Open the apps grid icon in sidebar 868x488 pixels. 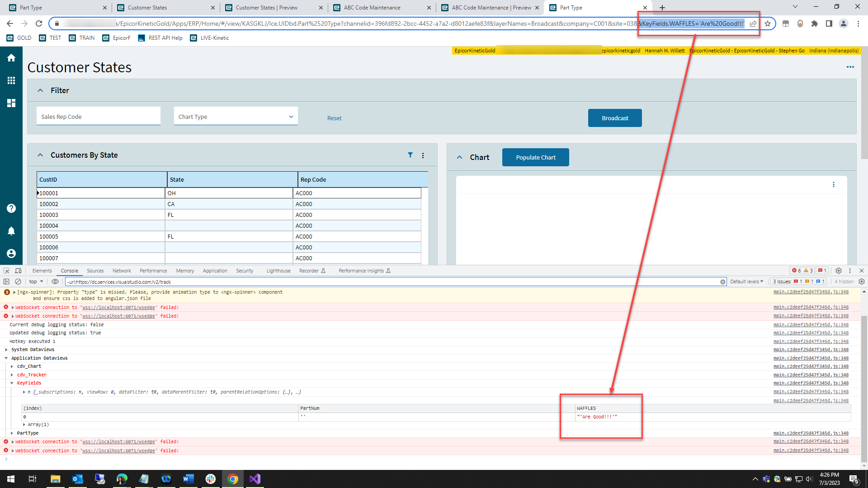click(x=11, y=80)
